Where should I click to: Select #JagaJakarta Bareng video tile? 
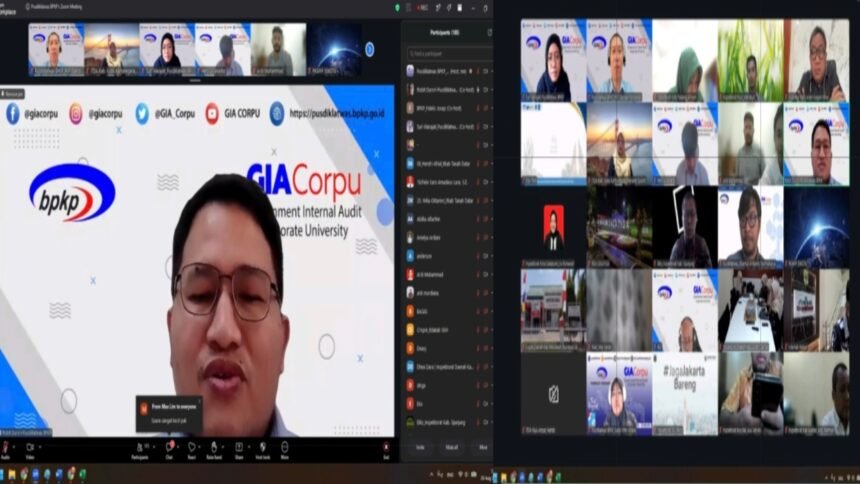(684, 393)
